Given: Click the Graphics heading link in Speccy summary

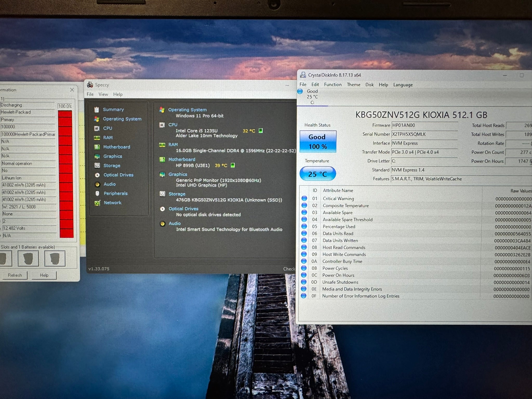Looking at the screenshot, I should [178, 174].
